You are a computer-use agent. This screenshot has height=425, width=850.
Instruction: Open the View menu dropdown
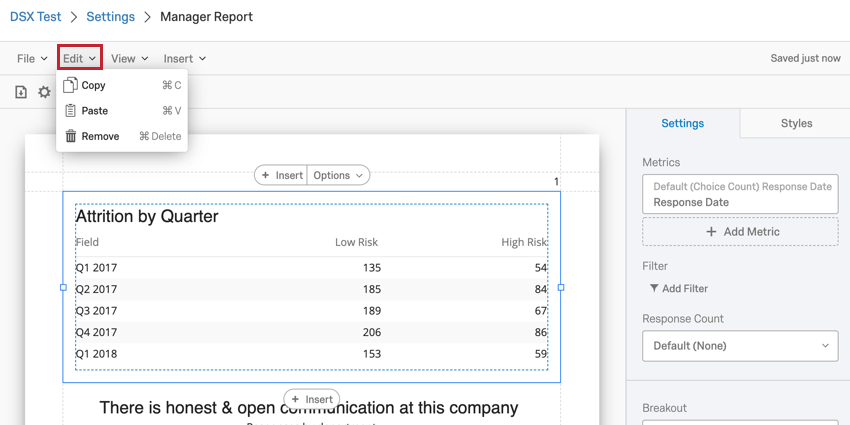[x=129, y=59]
